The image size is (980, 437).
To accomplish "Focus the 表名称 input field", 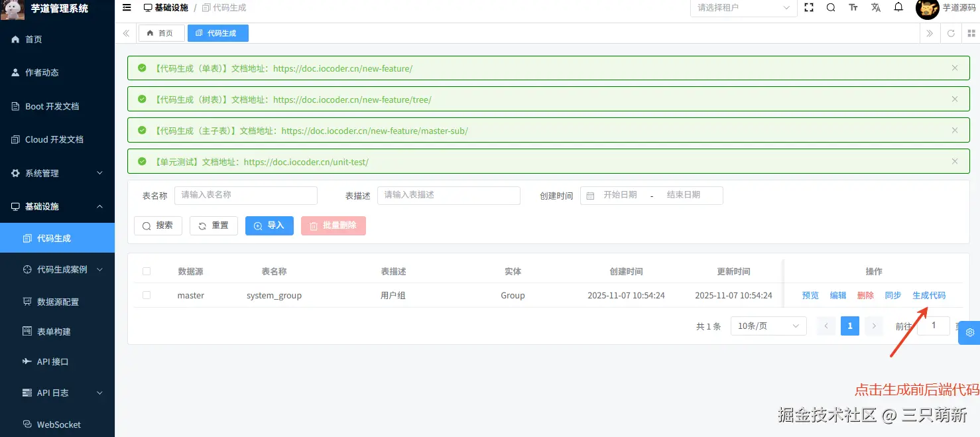I will coord(246,195).
